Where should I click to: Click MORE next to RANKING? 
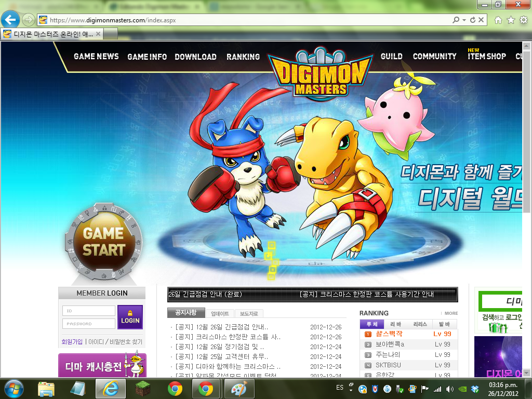[x=450, y=313]
